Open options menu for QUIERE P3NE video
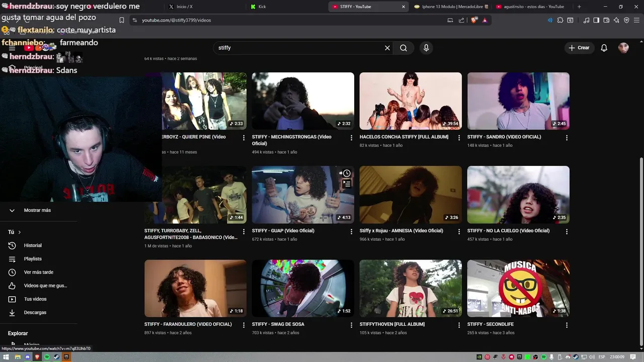 [244, 138]
